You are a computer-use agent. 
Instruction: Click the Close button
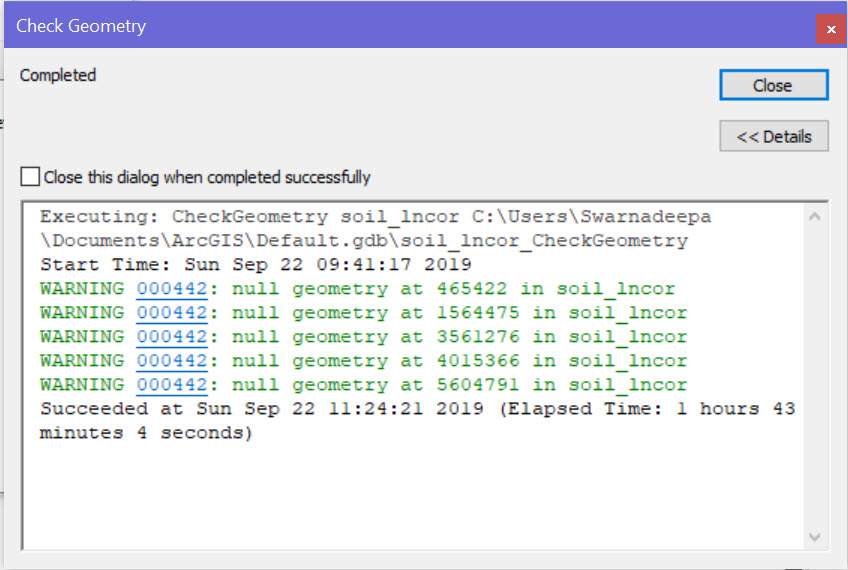tap(773, 85)
